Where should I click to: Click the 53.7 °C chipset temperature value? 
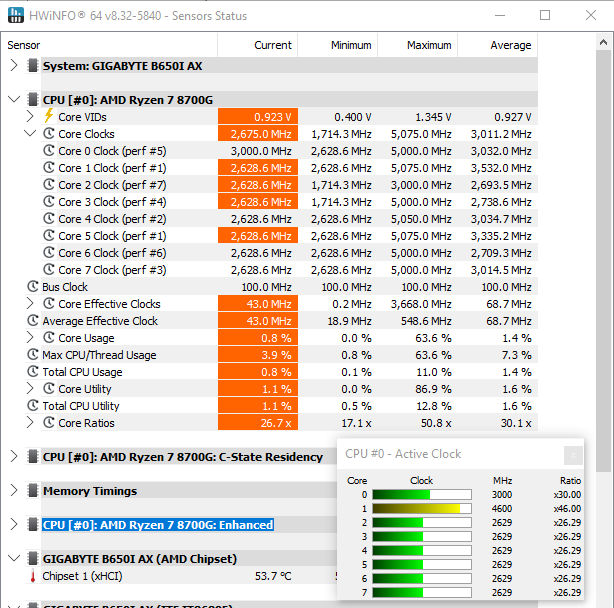pyautogui.click(x=273, y=576)
